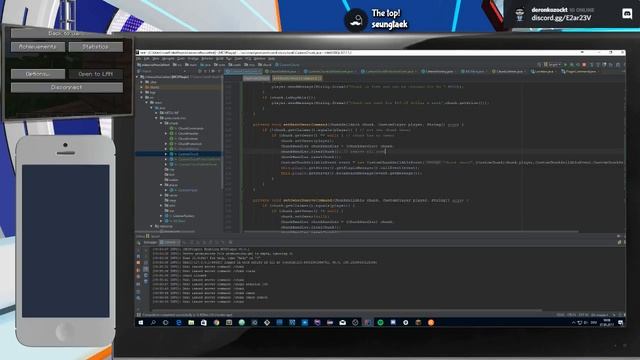Expand the .idea folder in project tree

point(141,82)
